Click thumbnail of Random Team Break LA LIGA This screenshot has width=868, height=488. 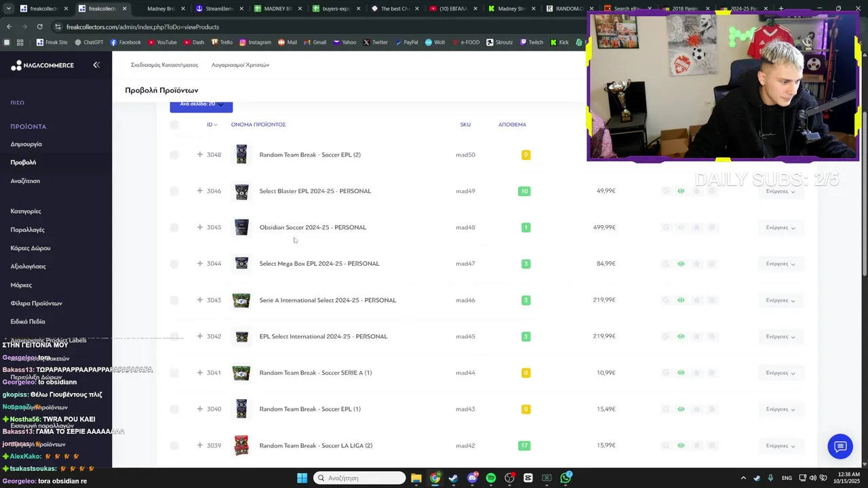(241, 445)
